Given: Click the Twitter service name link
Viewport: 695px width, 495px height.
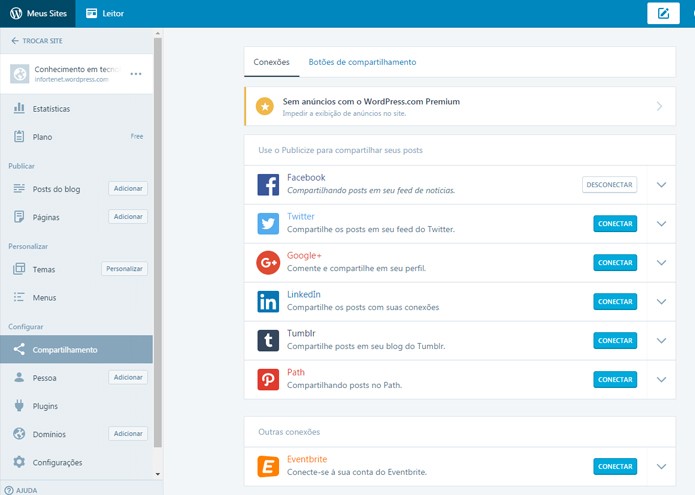Looking at the screenshot, I should [301, 216].
